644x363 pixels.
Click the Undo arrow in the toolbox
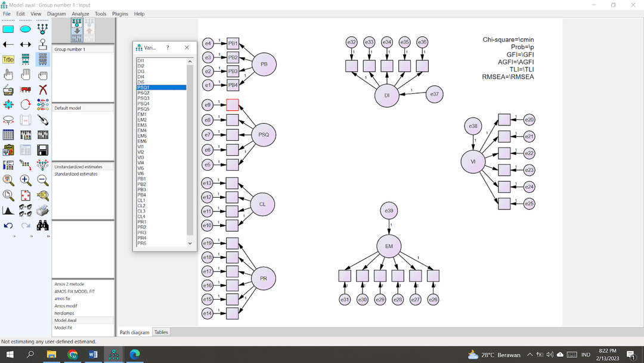pyautogui.click(x=8, y=226)
